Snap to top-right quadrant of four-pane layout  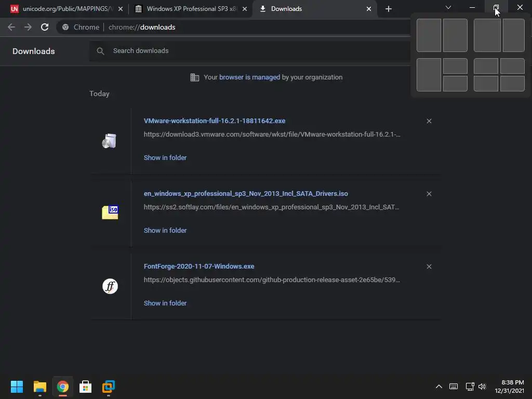pos(512,66)
